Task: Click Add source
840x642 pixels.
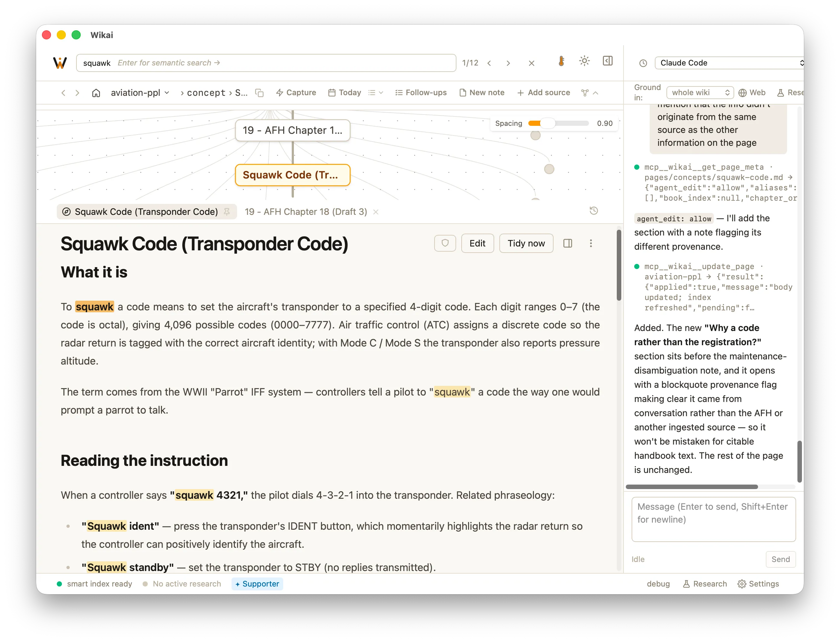Action: coord(544,93)
